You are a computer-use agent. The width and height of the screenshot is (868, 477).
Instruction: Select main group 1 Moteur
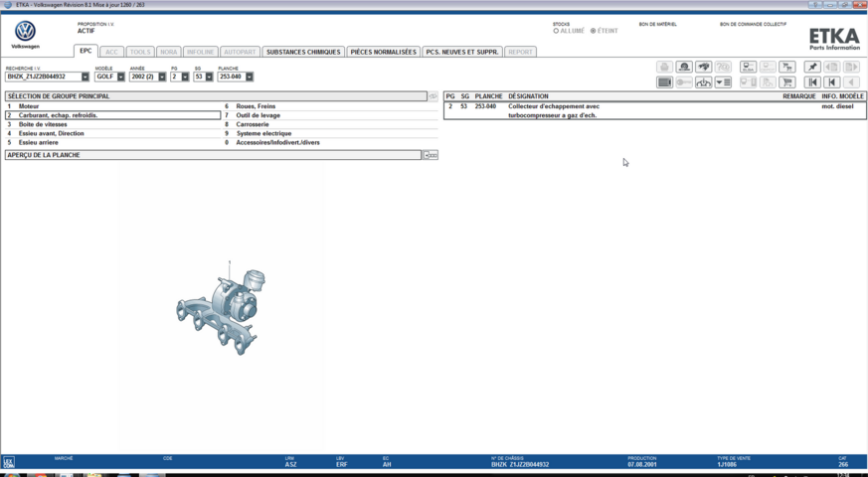(113, 106)
